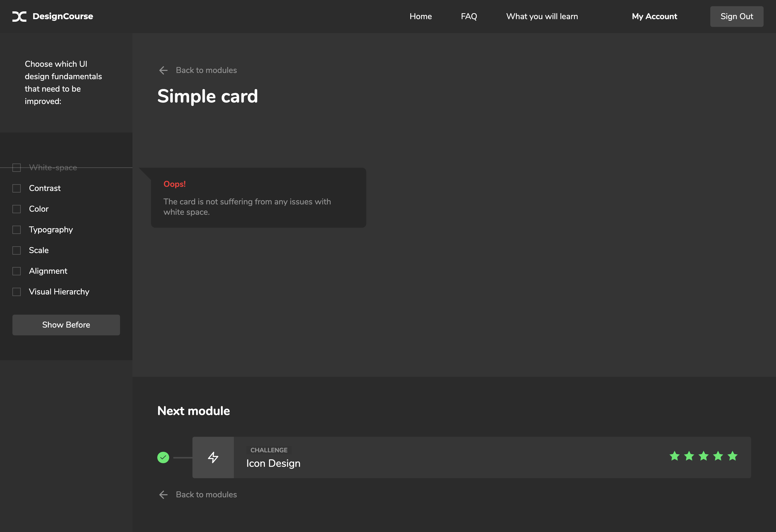
Task: Click the DesignCourse logo icon
Action: click(19, 16)
